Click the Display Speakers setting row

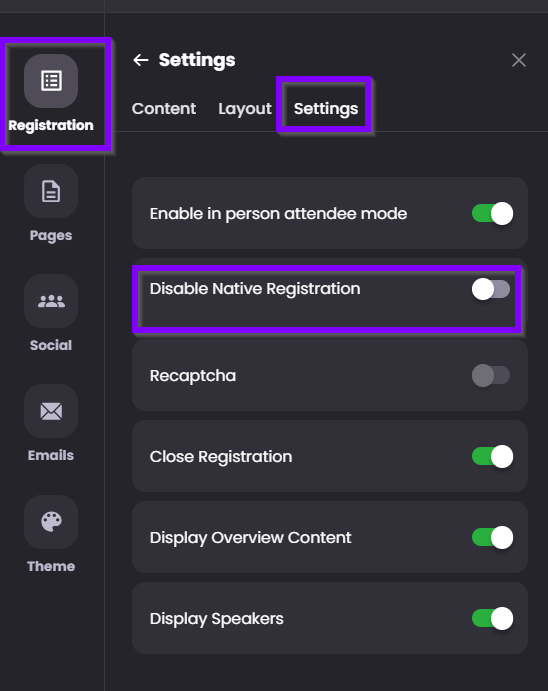330,618
